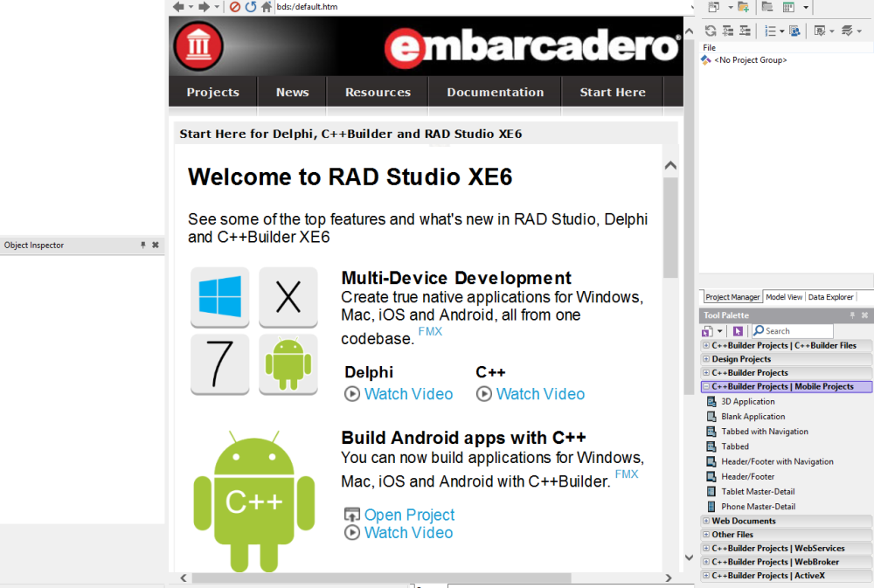The width and height of the screenshot is (874, 588).
Task: Go to the home page via the house icon
Action: [x=267, y=7]
